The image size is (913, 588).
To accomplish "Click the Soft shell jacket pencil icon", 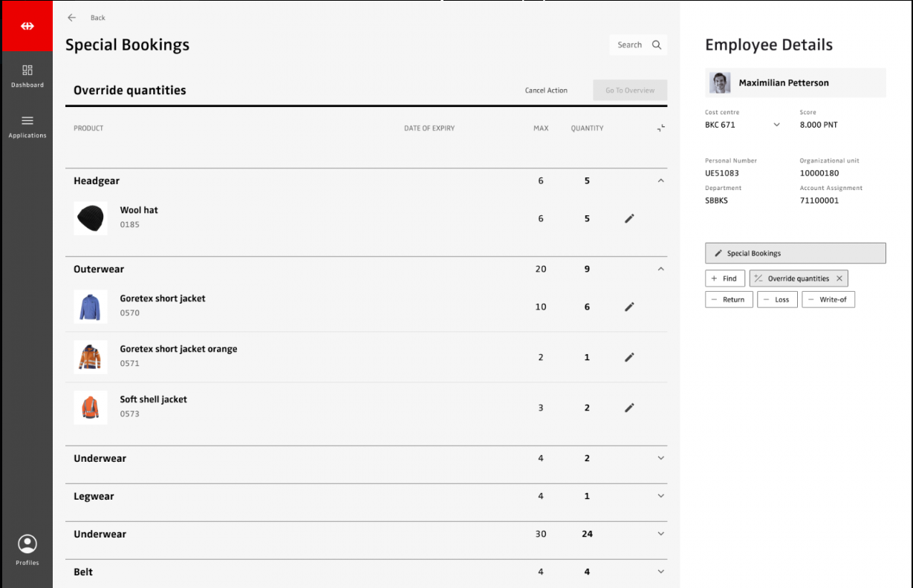I will pos(629,408).
